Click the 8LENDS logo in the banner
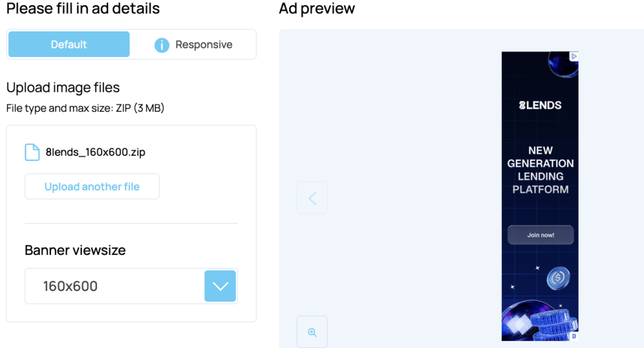Screen dimensions: 644x348 [540, 106]
